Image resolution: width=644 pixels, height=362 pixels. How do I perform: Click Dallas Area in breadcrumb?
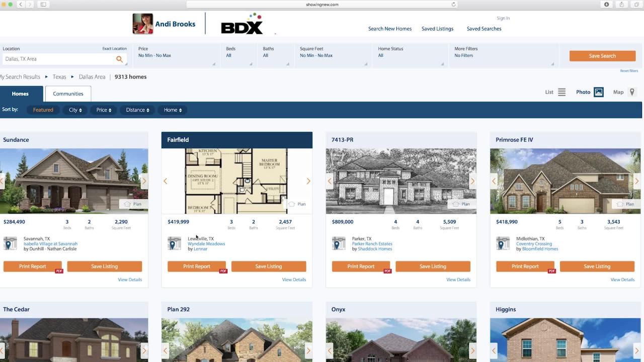point(92,77)
